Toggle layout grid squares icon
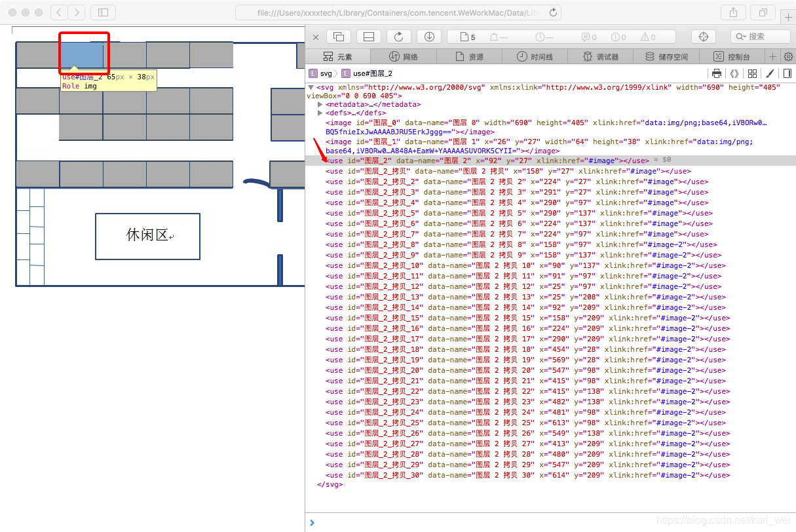796x532 pixels. click(x=752, y=73)
